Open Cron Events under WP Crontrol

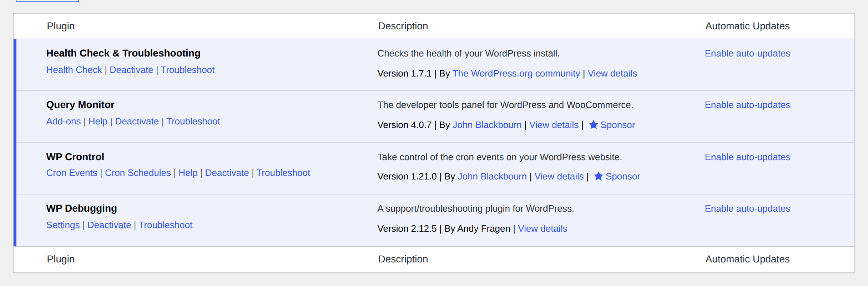(x=72, y=173)
